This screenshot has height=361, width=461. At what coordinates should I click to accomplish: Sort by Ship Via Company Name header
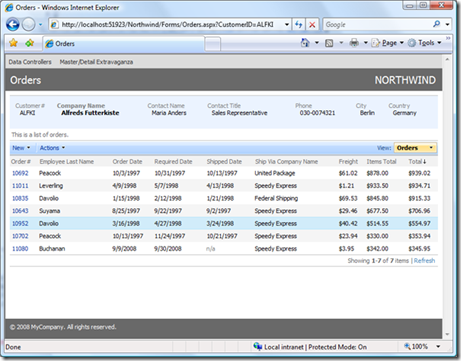287,162
